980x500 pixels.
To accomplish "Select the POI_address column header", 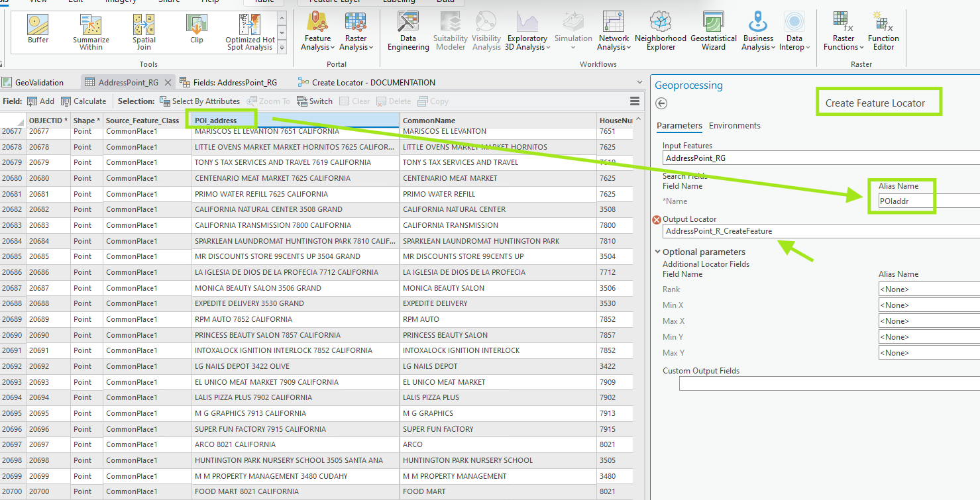I will pos(296,121).
